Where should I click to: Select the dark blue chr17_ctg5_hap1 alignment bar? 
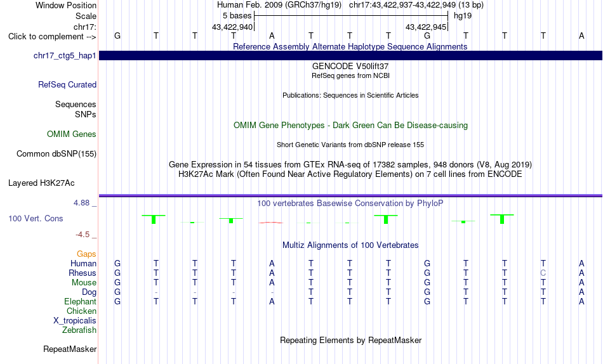tap(350, 55)
